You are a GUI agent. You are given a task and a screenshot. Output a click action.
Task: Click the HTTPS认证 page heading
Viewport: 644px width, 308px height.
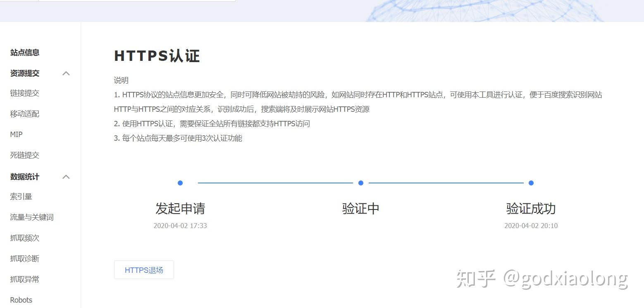(x=157, y=55)
